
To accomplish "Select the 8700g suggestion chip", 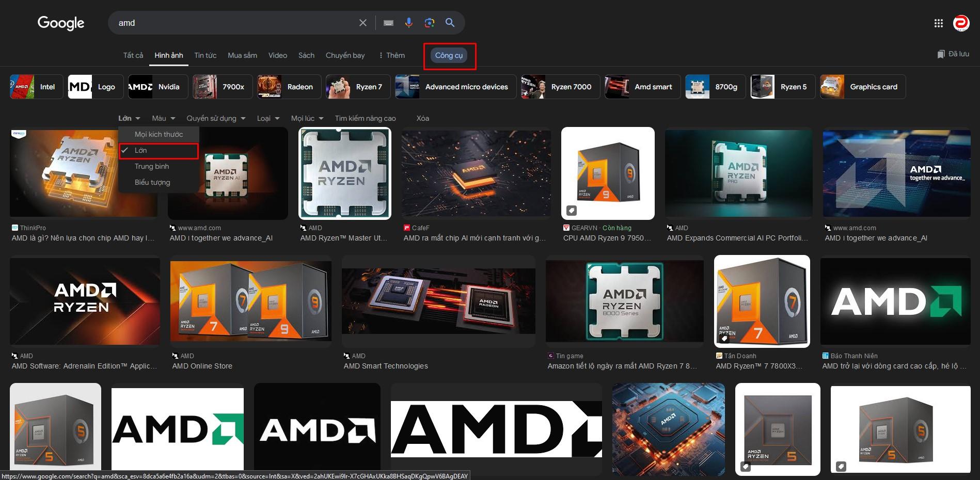I will (x=716, y=87).
